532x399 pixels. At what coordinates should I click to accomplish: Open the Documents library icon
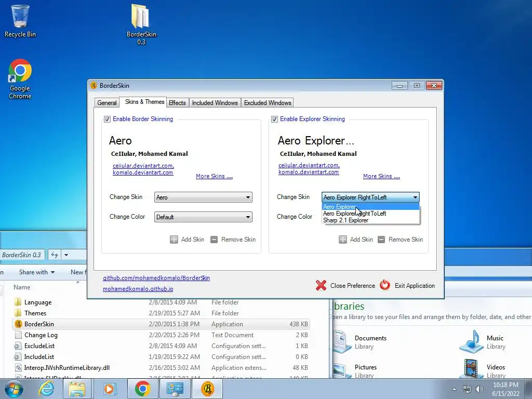[x=342, y=342]
